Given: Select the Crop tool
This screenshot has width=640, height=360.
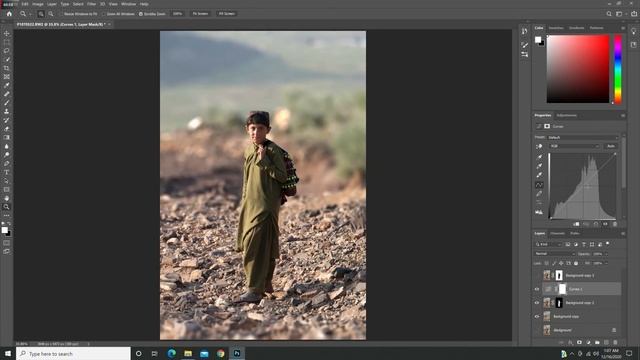Looking at the screenshot, I should (7, 68).
